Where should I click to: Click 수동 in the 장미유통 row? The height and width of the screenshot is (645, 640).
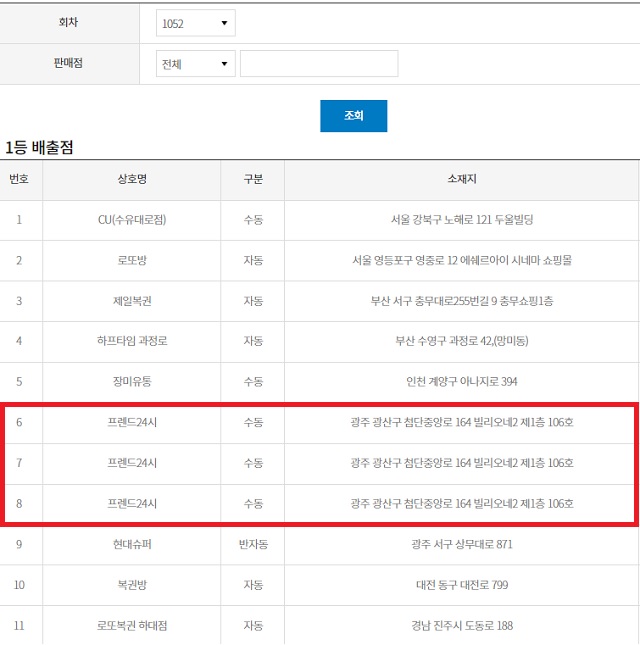tap(253, 382)
